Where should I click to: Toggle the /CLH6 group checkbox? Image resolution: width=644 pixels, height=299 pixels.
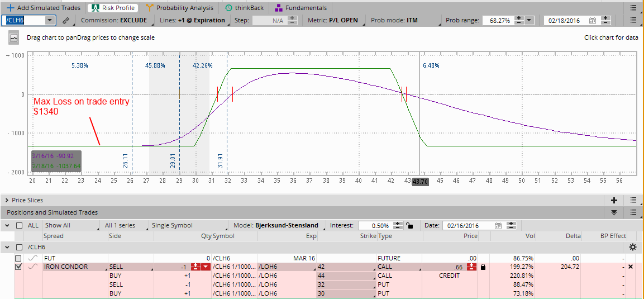[20, 247]
